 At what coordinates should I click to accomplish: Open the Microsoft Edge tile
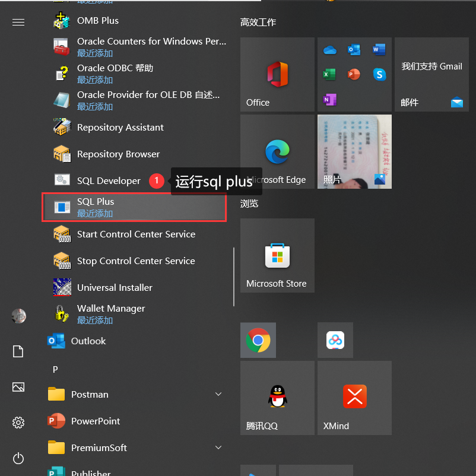point(277,151)
